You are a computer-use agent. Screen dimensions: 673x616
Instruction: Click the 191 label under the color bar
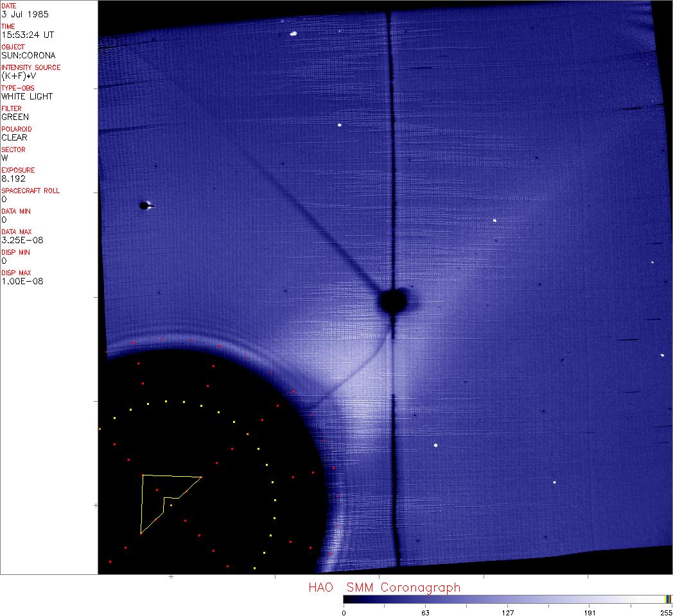click(590, 612)
